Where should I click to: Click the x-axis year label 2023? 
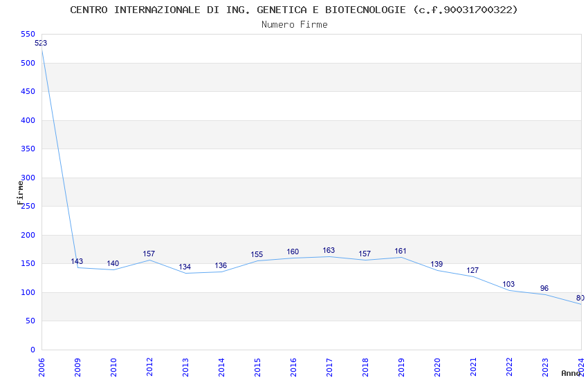click(x=545, y=367)
